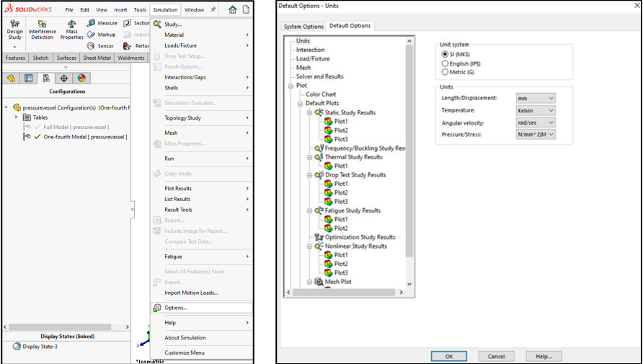643x364 pixels.
Task: Click Optimization Study Results icon
Action: 319,237
